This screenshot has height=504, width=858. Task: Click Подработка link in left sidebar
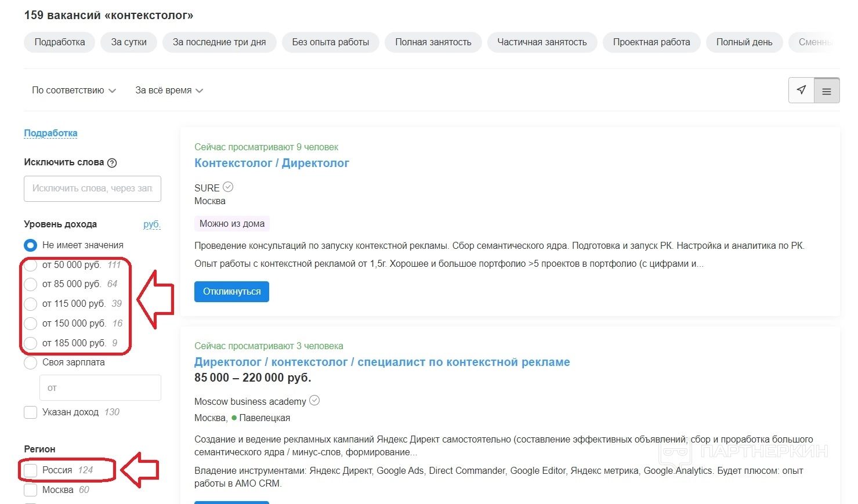pyautogui.click(x=50, y=133)
